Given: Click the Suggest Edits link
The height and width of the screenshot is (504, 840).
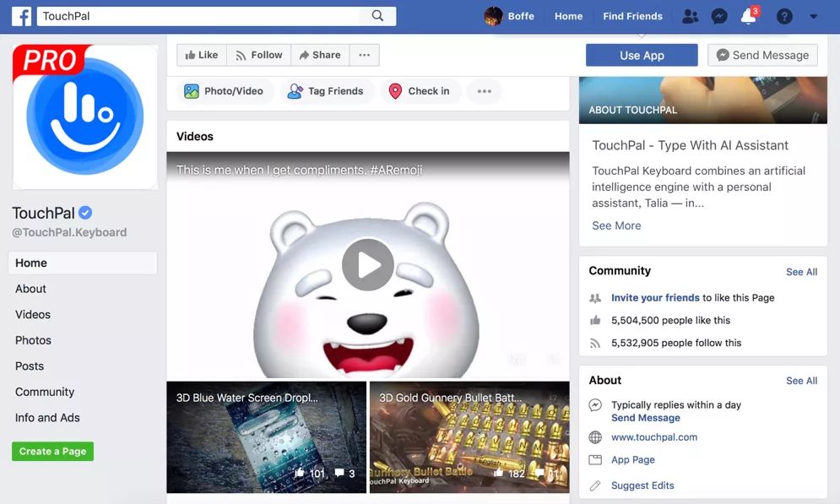Looking at the screenshot, I should coord(642,485).
